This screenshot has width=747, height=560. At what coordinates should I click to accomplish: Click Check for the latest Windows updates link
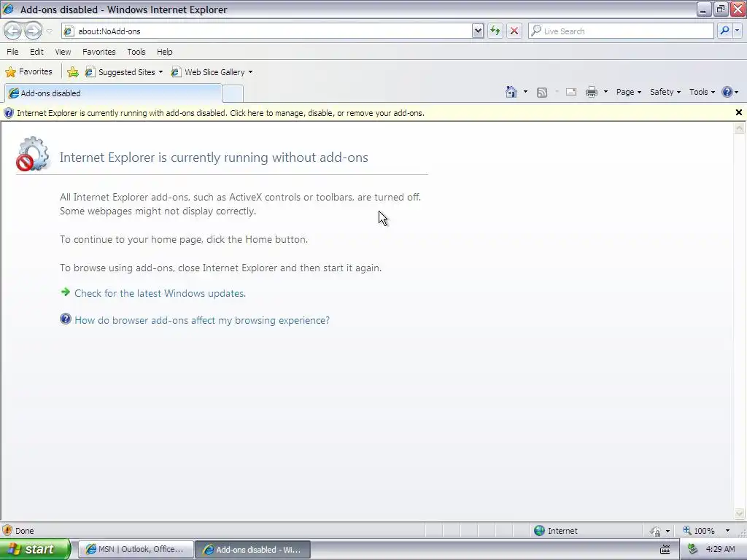[x=160, y=293]
